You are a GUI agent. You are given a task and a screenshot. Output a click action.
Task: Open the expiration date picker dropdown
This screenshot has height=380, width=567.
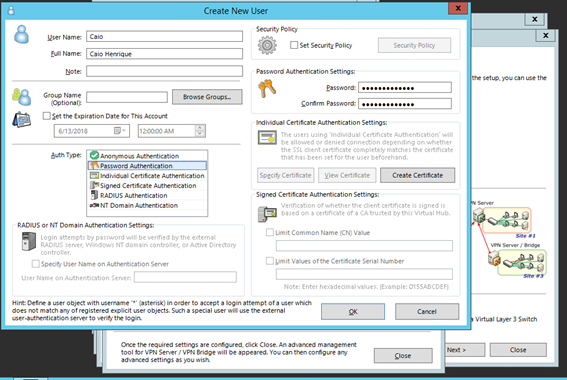120,131
